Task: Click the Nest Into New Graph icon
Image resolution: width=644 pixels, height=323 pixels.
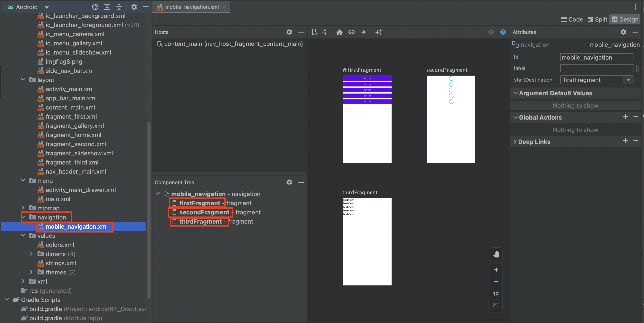Action: (x=325, y=32)
